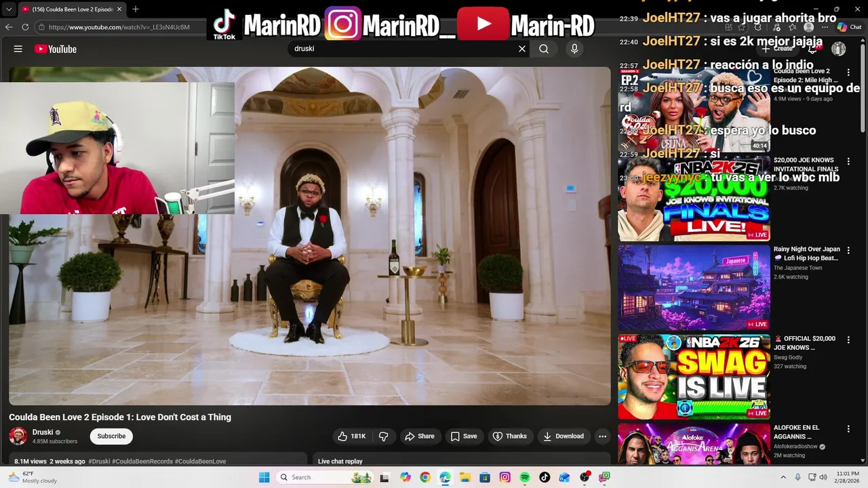Like the video showing 181K likes
The width and height of the screenshot is (868, 488).
pos(352,436)
